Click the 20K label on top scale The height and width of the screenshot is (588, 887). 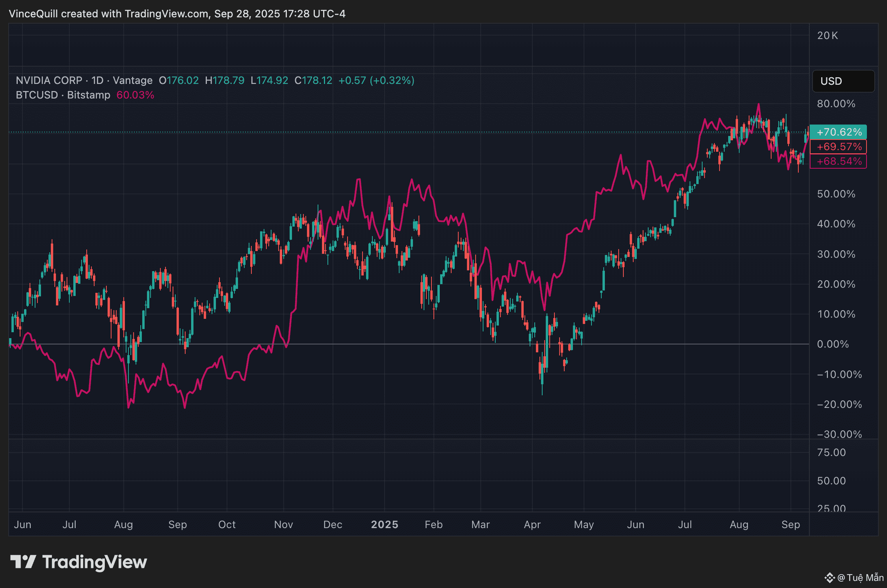click(x=827, y=35)
